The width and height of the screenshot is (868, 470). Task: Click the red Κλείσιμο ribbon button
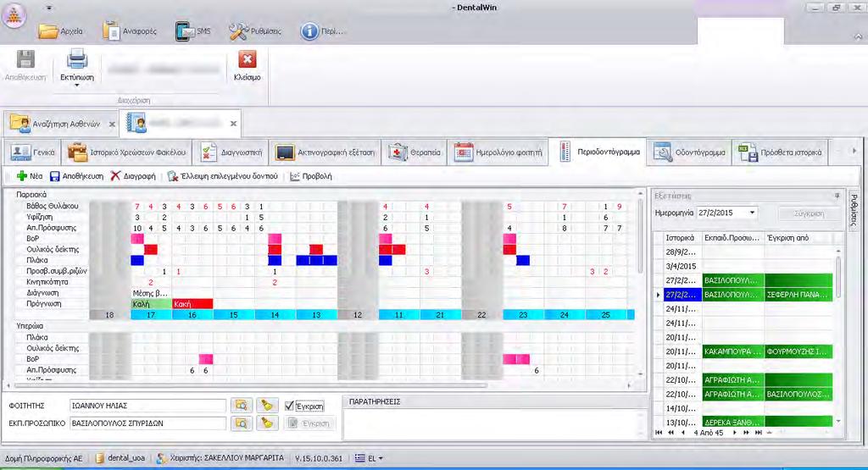click(x=247, y=65)
